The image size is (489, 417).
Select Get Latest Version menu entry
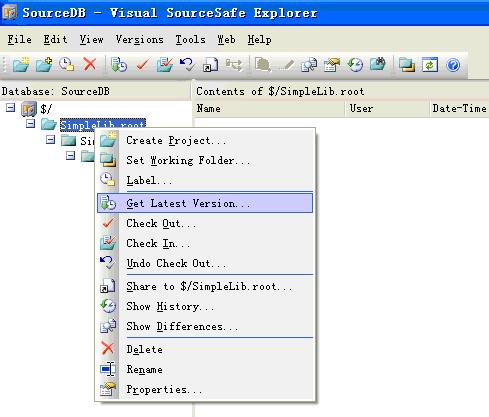pos(205,203)
